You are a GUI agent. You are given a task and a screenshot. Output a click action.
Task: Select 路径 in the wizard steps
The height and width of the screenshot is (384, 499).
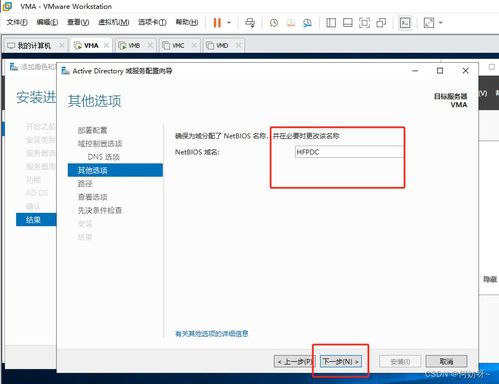click(85, 184)
